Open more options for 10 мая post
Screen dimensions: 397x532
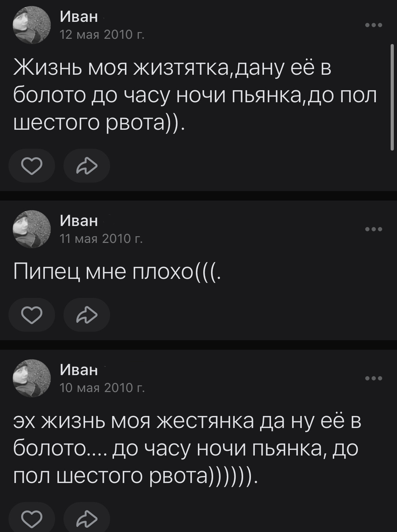(374, 378)
